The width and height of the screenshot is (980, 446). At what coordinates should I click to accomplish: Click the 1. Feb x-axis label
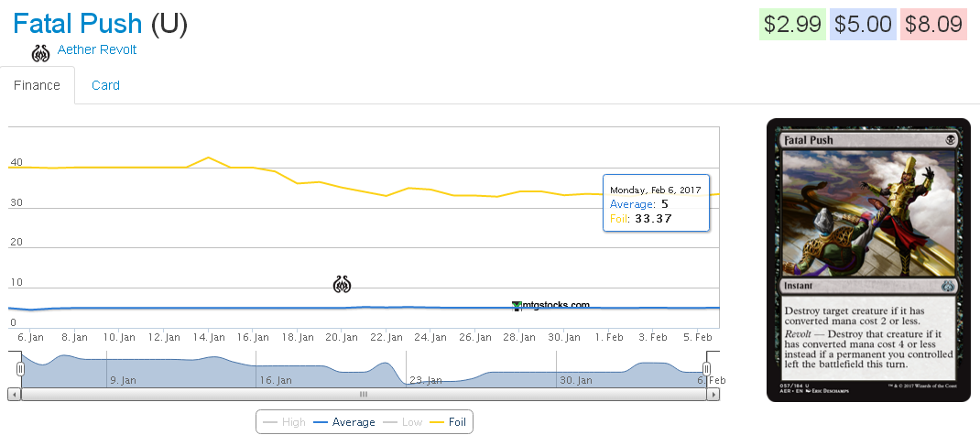pos(609,337)
